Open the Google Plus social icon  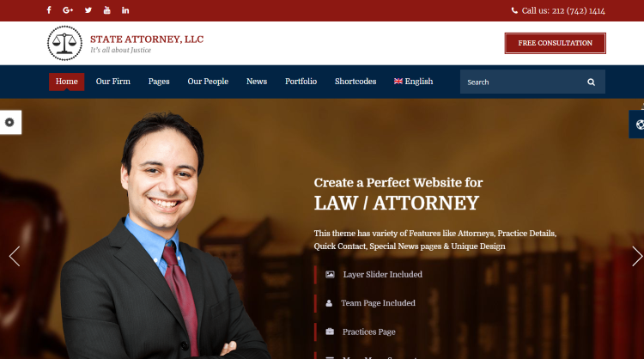(68, 10)
